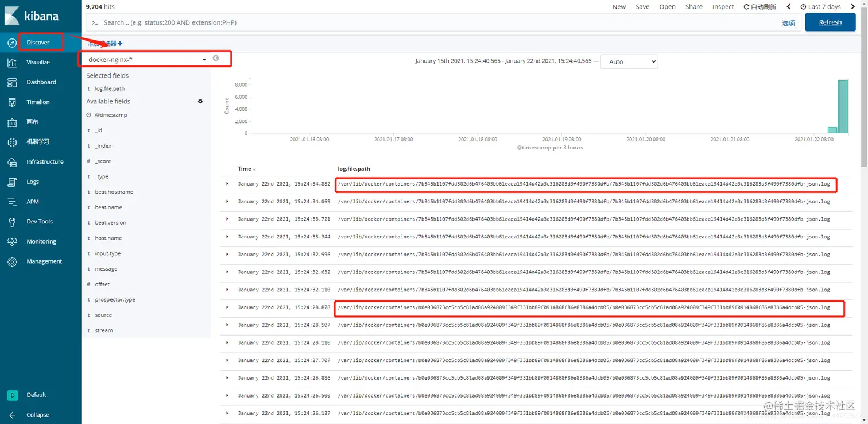Expand the 15:24:33.721 log row

[227, 219]
